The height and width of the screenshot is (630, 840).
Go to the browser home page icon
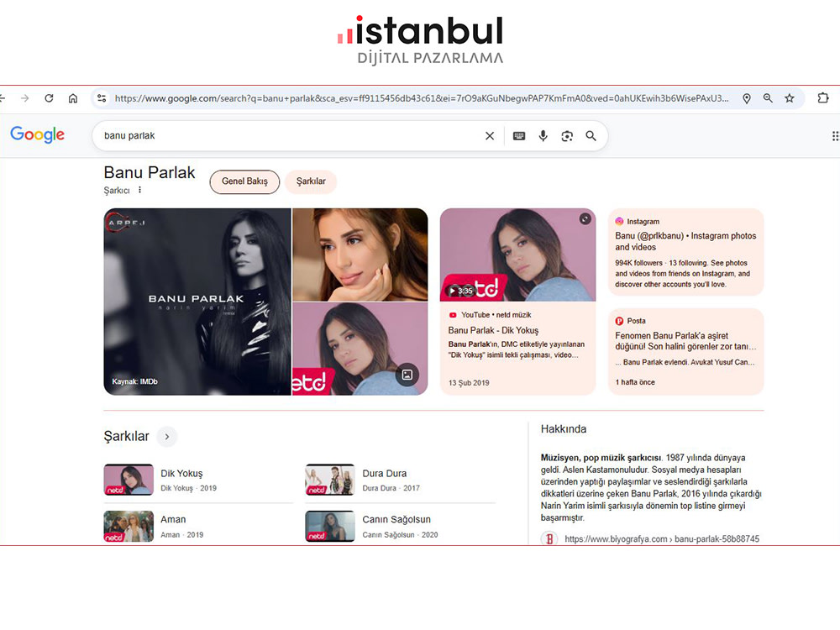click(x=73, y=98)
